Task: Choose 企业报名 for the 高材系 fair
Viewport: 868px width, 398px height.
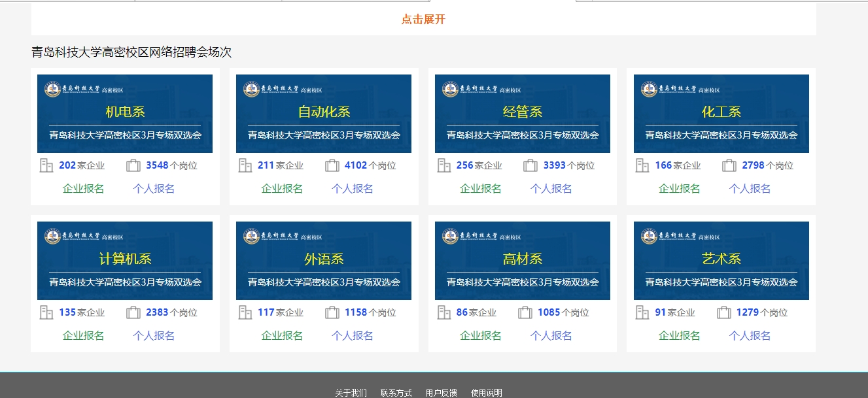Action: [481, 336]
